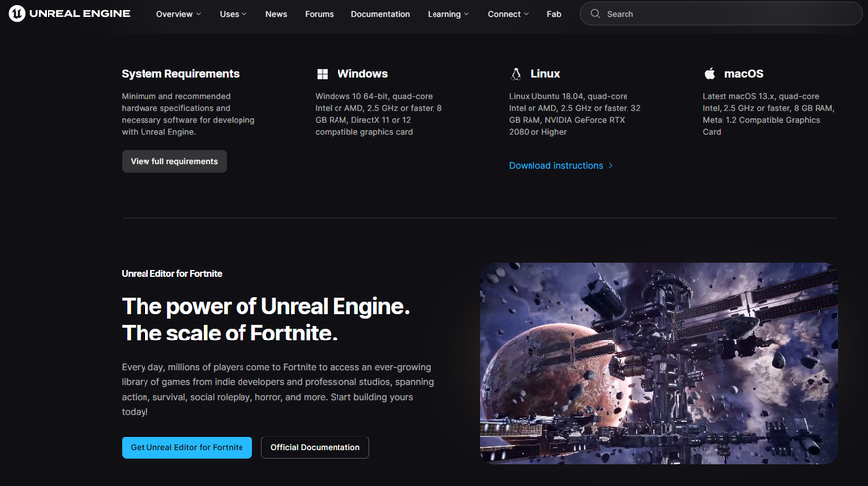Click the Linux heading text
Image resolution: width=868 pixels, height=486 pixels.
[x=545, y=74]
